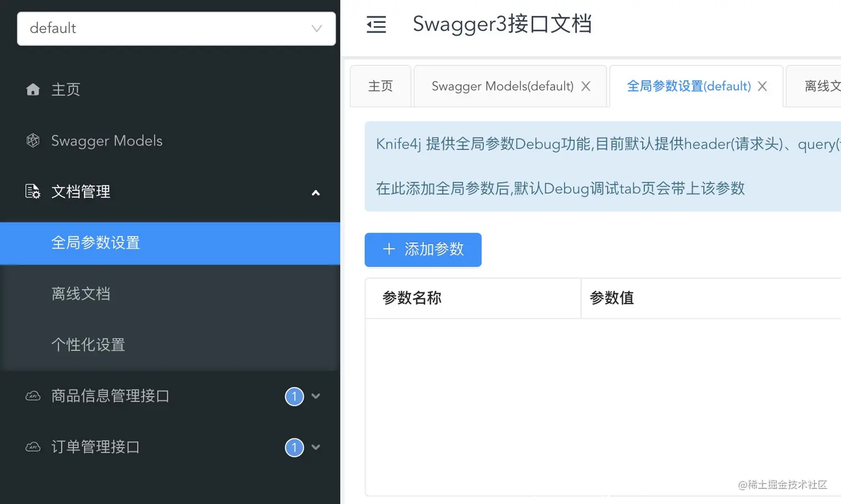The image size is (841, 504).
Task: Select the document icon next to 文档管理
Action: tap(33, 191)
